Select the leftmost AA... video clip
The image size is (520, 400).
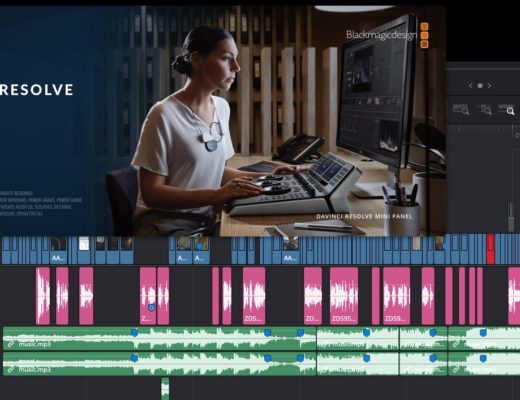point(58,250)
